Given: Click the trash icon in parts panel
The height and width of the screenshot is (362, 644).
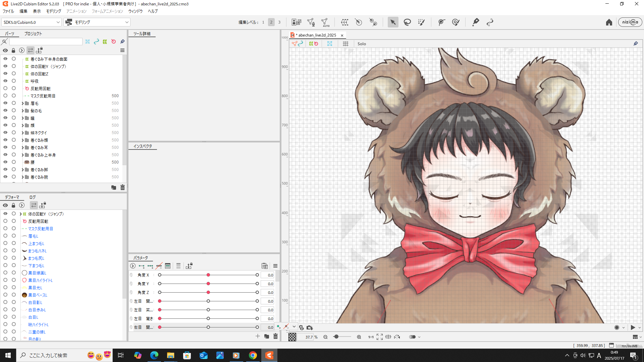Looking at the screenshot, I should pos(122,188).
